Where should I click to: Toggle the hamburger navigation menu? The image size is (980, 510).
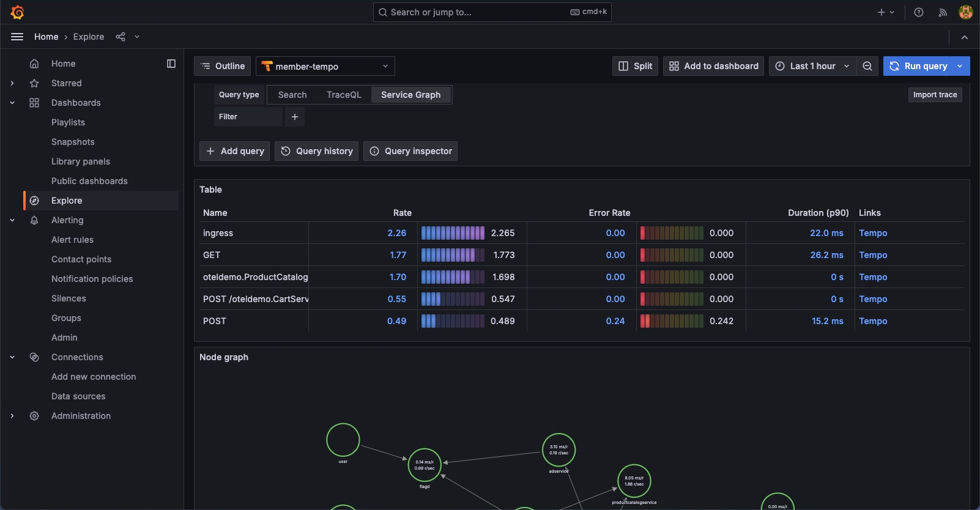(17, 37)
